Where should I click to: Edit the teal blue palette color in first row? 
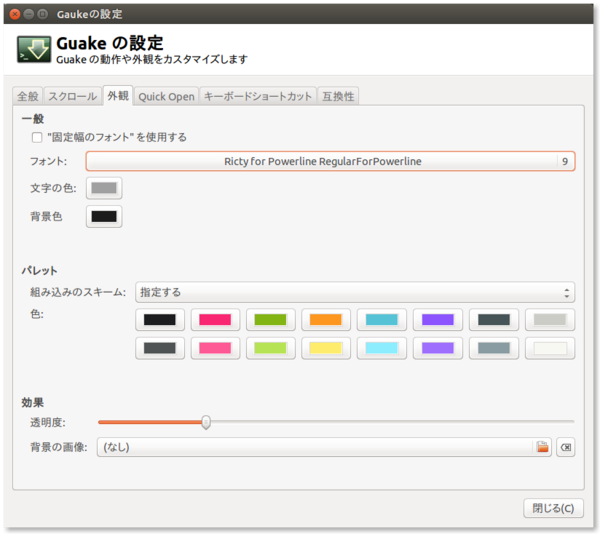(x=382, y=320)
